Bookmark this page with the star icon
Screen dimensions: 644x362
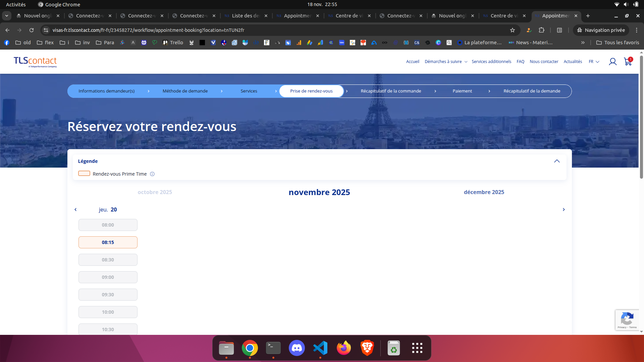[513, 30]
